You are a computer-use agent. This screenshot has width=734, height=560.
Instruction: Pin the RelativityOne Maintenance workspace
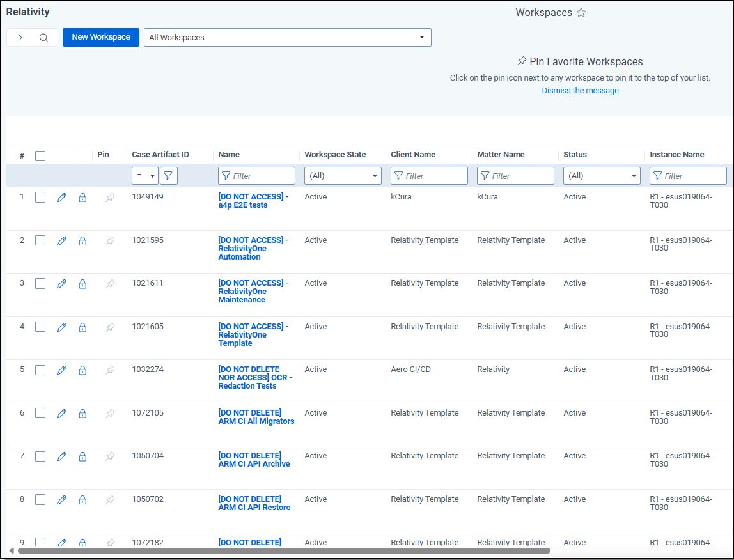click(x=110, y=284)
